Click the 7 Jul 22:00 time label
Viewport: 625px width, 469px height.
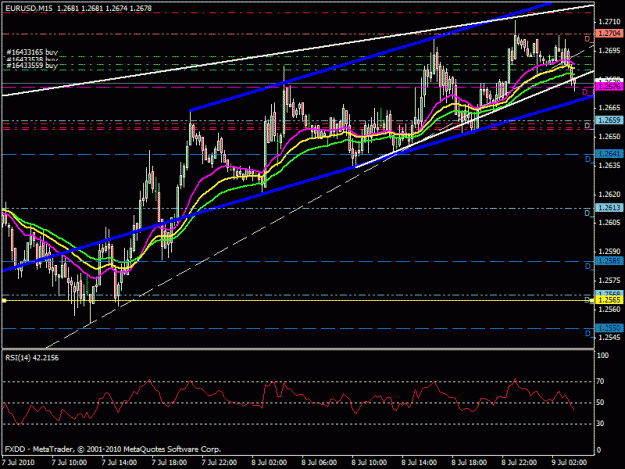point(219,463)
